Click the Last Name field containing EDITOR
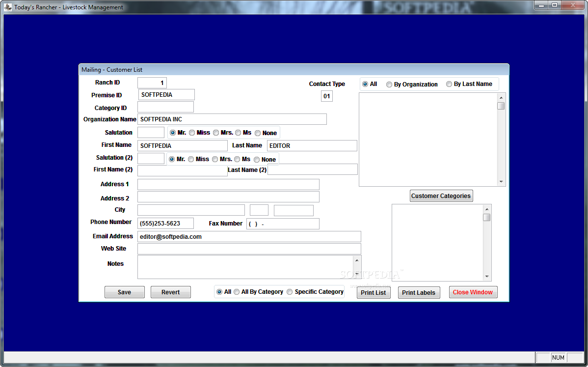This screenshot has height=367, width=588. click(312, 145)
